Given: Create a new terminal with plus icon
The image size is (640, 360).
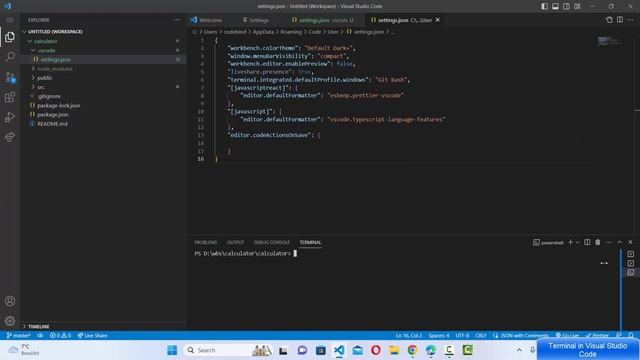Looking at the screenshot, I should [x=570, y=242].
